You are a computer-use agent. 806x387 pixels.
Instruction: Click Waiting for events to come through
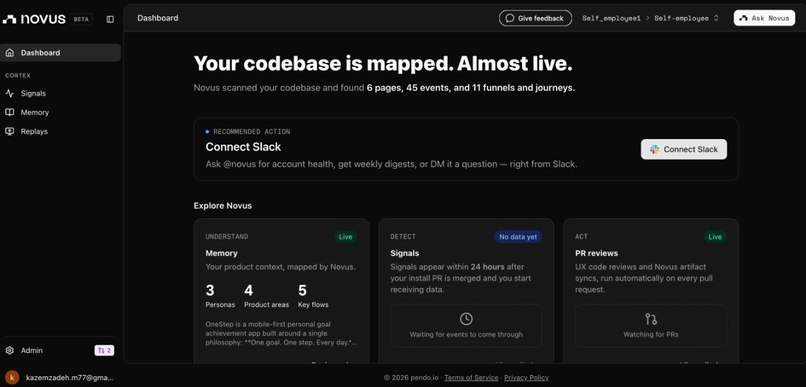click(x=466, y=335)
